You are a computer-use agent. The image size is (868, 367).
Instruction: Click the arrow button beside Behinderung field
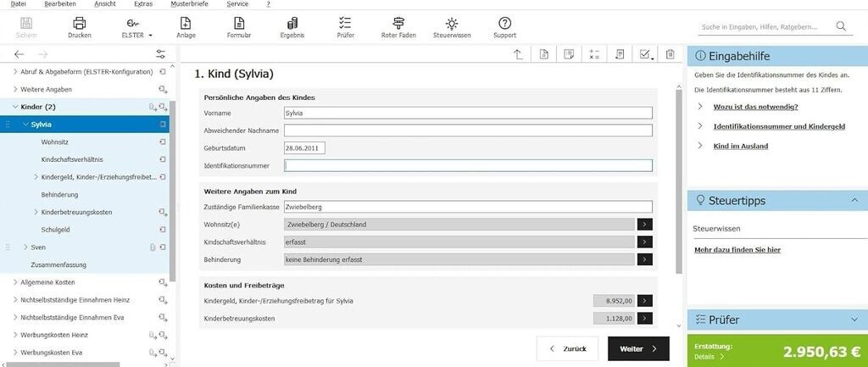[x=645, y=259]
